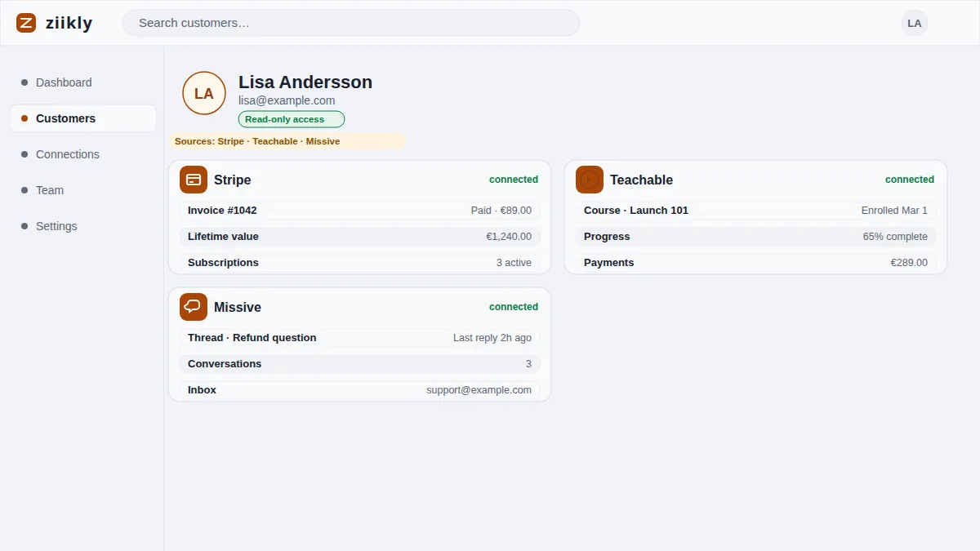Click the Missive card title
980x551 pixels.
[x=238, y=307]
